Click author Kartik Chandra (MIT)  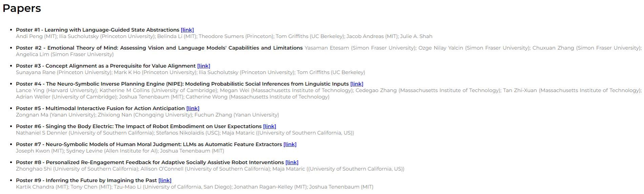pos(42,187)
